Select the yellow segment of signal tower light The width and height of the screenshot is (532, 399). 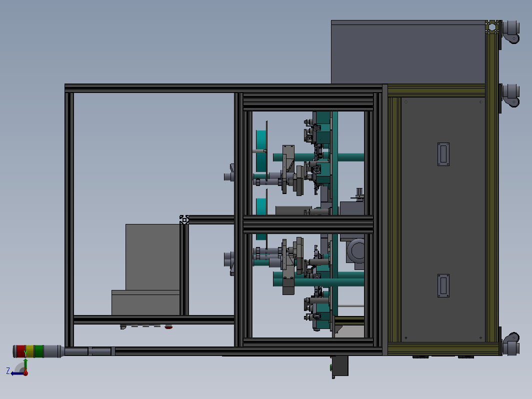point(30,351)
